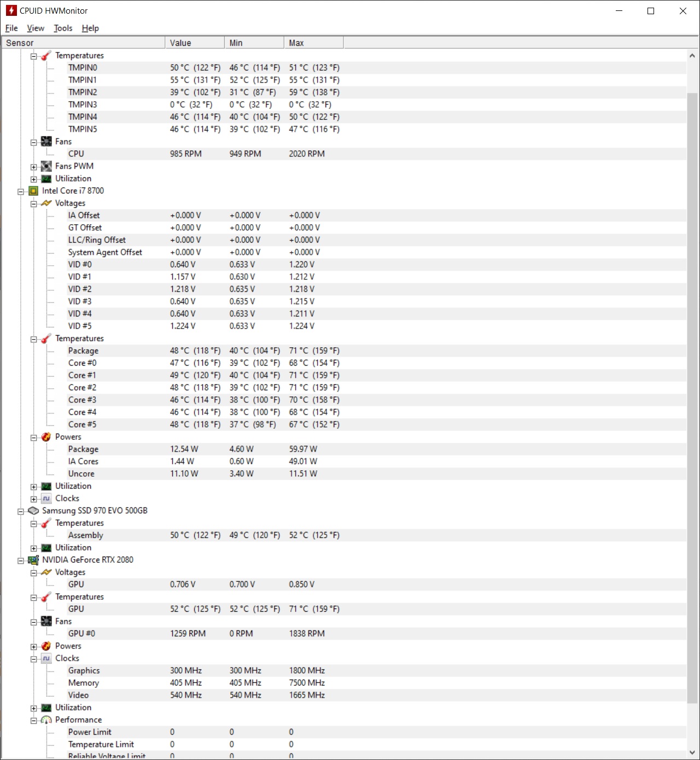
Task: Click the Min column header
Action: tap(254, 43)
